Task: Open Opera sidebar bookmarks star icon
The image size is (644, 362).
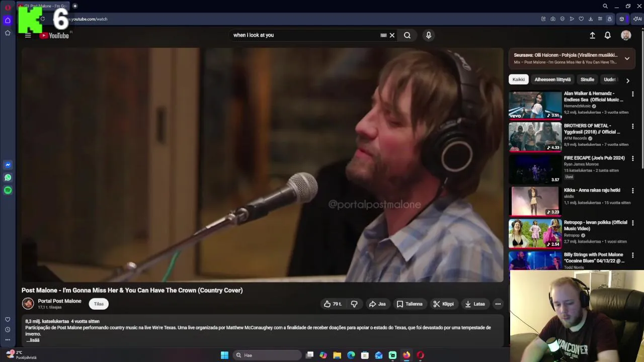Action: click(x=8, y=33)
